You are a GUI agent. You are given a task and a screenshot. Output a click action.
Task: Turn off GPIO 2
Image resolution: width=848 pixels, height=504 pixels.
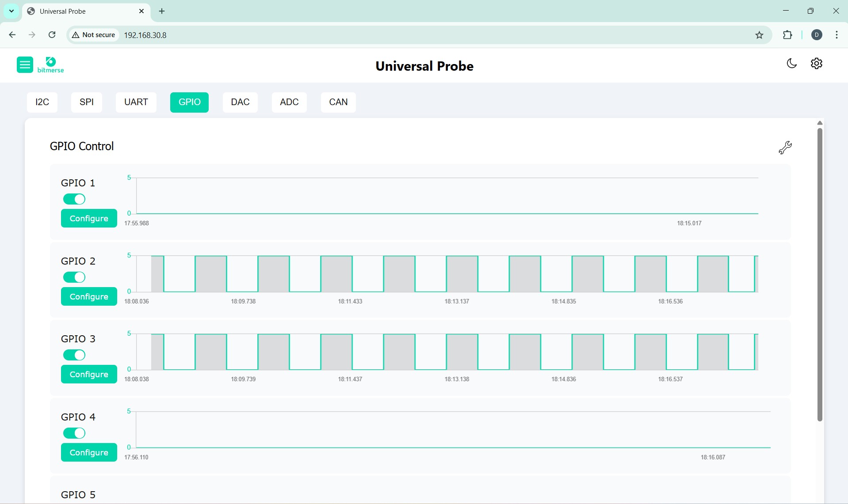pos(74,277)
